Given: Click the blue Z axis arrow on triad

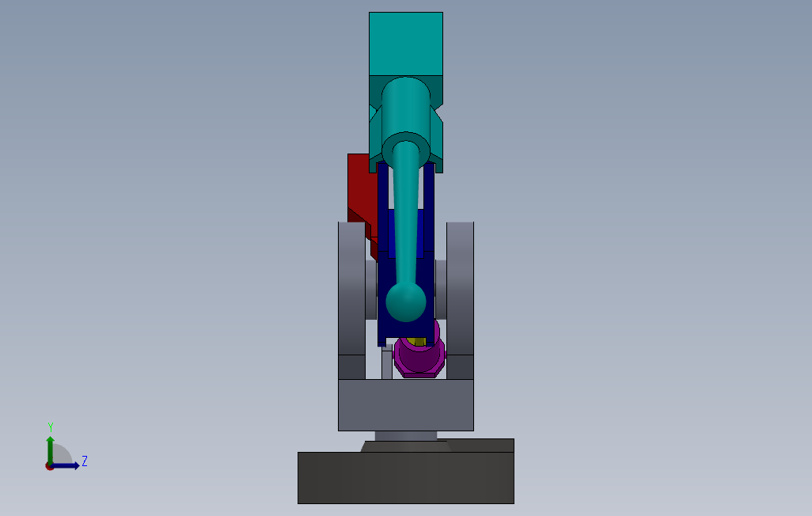Looking at the screenshot, I should point(66,466).
